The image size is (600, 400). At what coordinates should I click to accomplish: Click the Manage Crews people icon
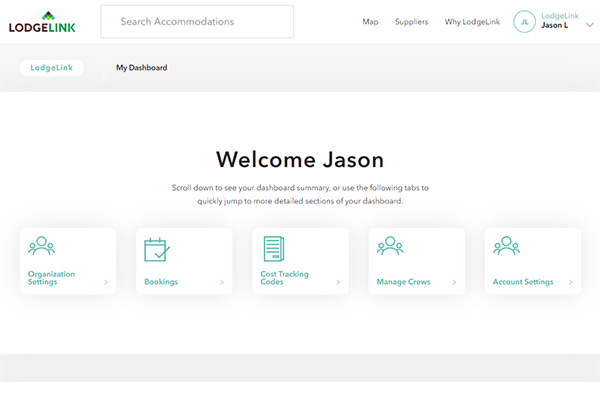pyautogui.click(x=390, y=246)
